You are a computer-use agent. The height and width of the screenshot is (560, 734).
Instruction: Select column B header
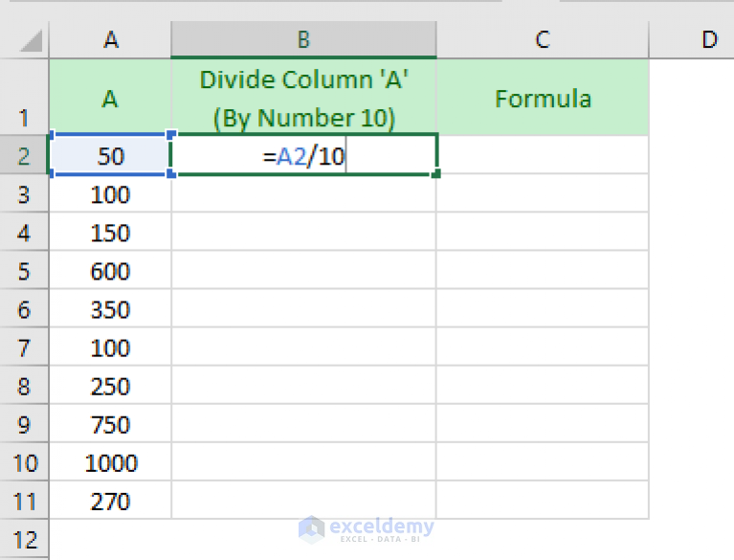pos(303,40)
